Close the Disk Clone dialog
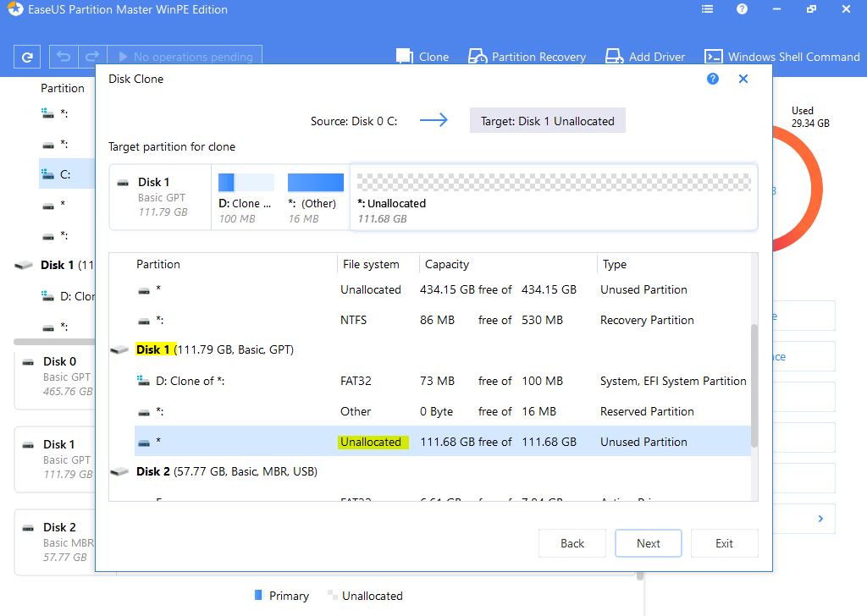Viewport: 867px width, 616px height. (743, 79)
